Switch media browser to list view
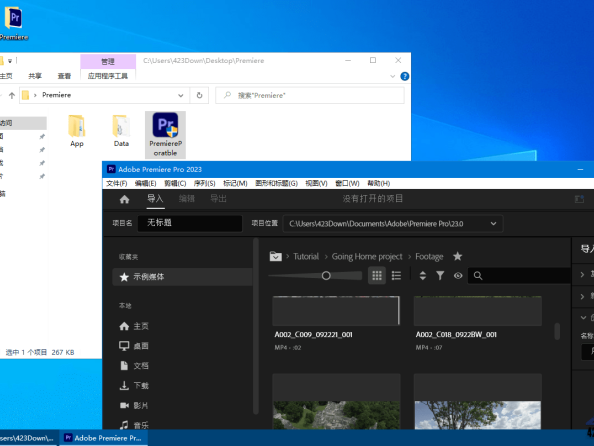This screenshot has height=446, width=594. [x=396, y=275]
